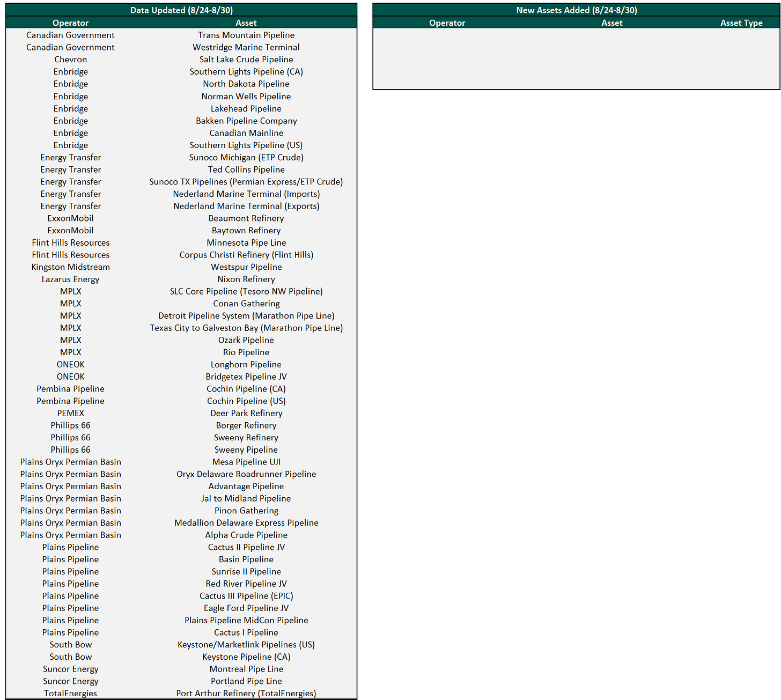
Task: Select the "Minnesota Pipe Line" cell
Action: coord(246,243)
